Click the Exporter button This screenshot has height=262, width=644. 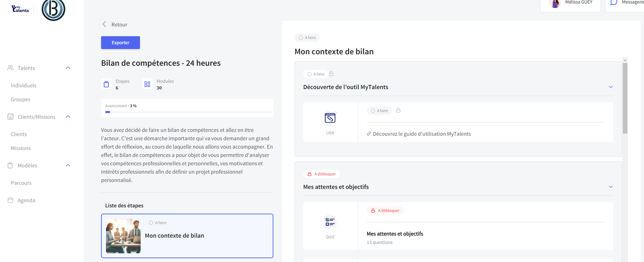point(121,42)
